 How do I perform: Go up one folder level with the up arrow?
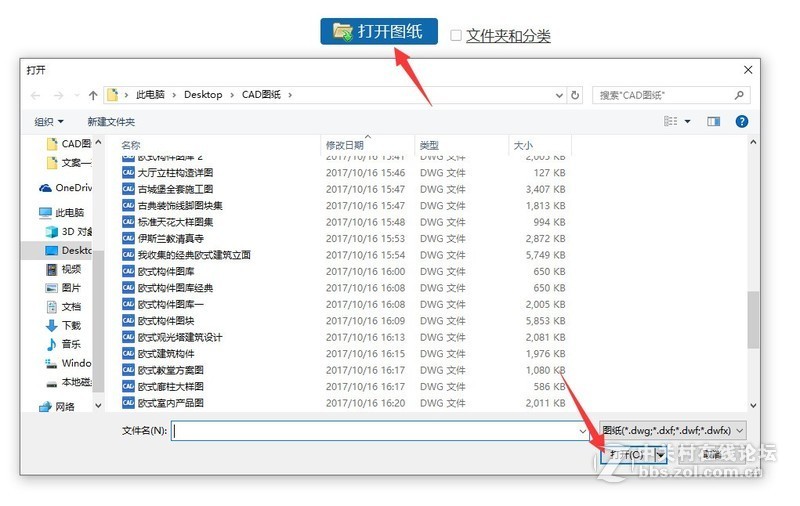point(93,95)
